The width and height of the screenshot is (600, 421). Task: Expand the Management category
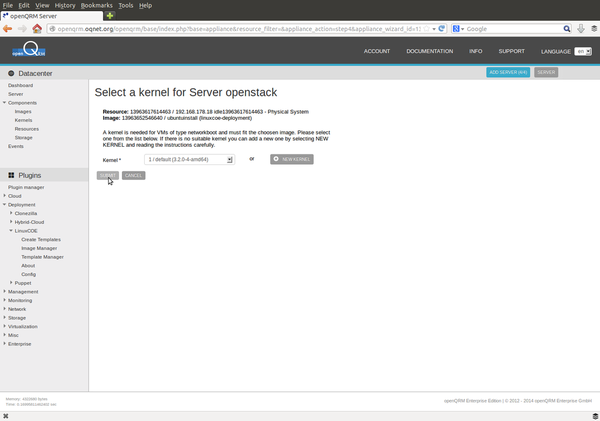point(4,291)
